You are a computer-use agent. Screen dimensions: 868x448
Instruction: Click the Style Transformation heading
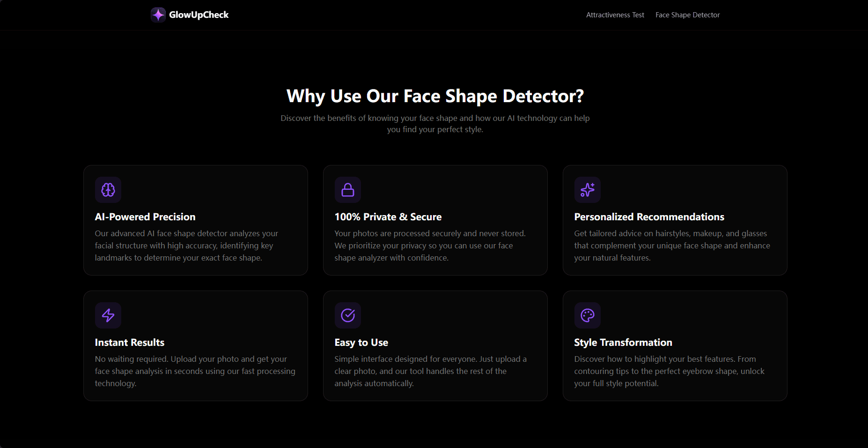pyautogui.click(x=623, y=342)
